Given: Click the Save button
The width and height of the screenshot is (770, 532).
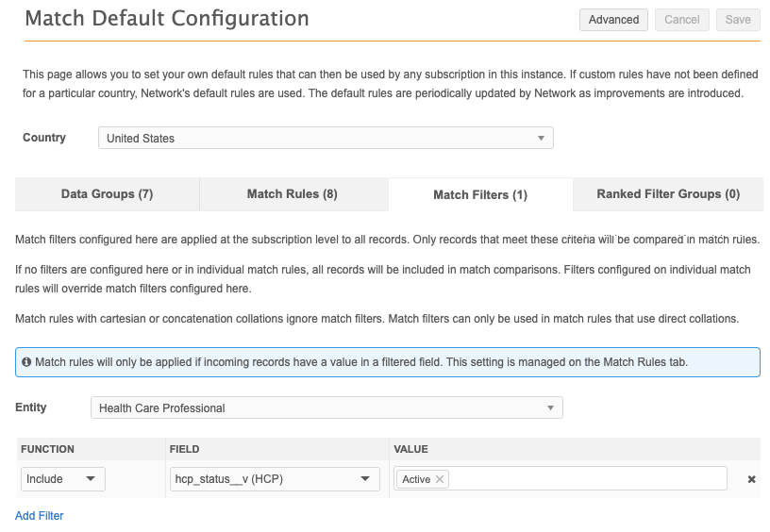Looking at the screenshot, I should 738,20.
